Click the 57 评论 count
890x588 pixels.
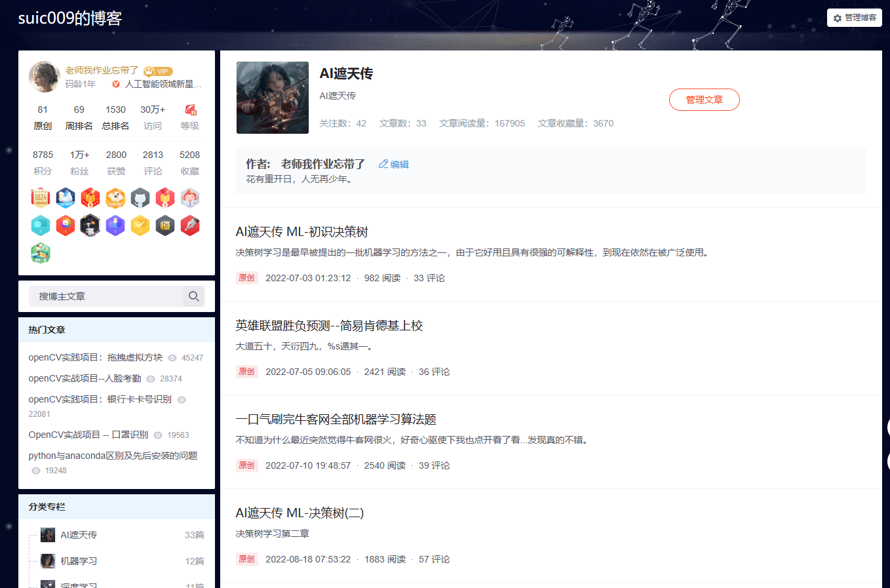pos(435,559)
